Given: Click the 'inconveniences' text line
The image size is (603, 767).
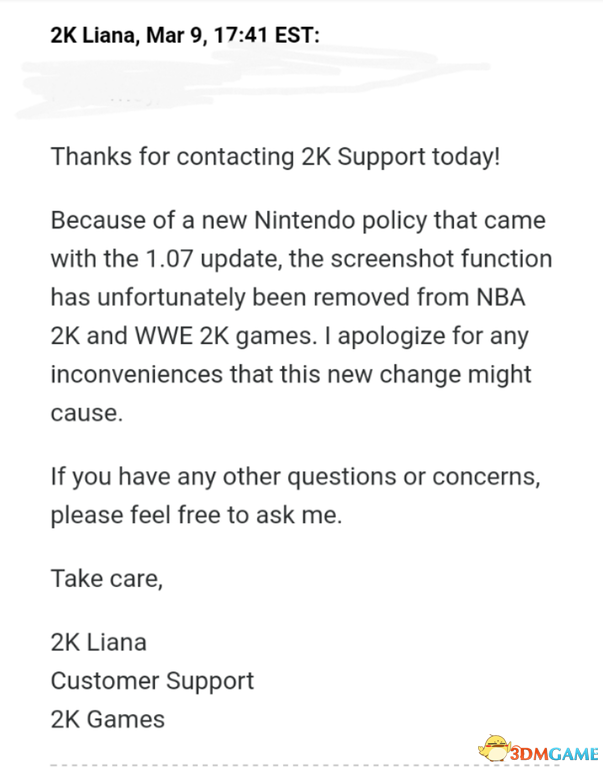Looking at the screenshot, I should click(x=291, y=375).
